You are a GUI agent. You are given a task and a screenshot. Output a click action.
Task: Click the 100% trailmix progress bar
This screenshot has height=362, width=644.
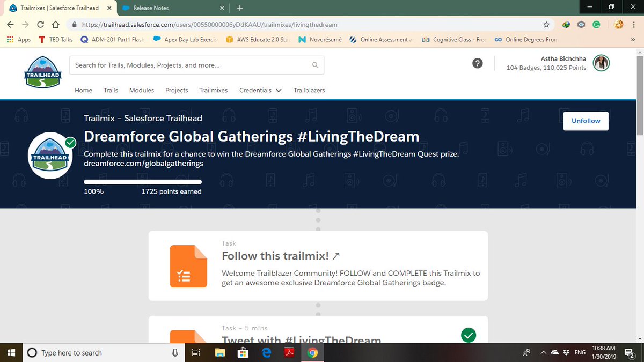pyautogui.click(x=143, y=182)
